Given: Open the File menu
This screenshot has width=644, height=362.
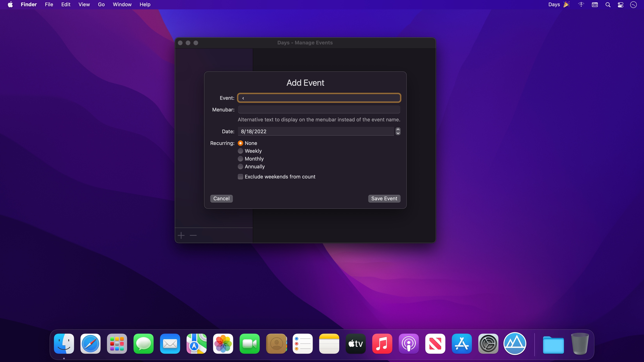Looking at the screenshot, I should [49, 4].
